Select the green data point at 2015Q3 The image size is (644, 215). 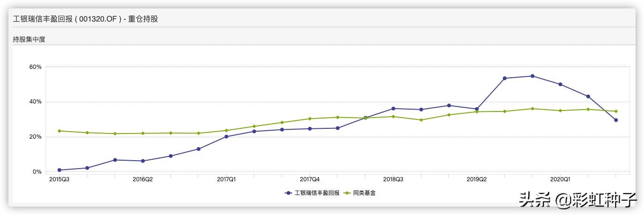pos(59,131)
